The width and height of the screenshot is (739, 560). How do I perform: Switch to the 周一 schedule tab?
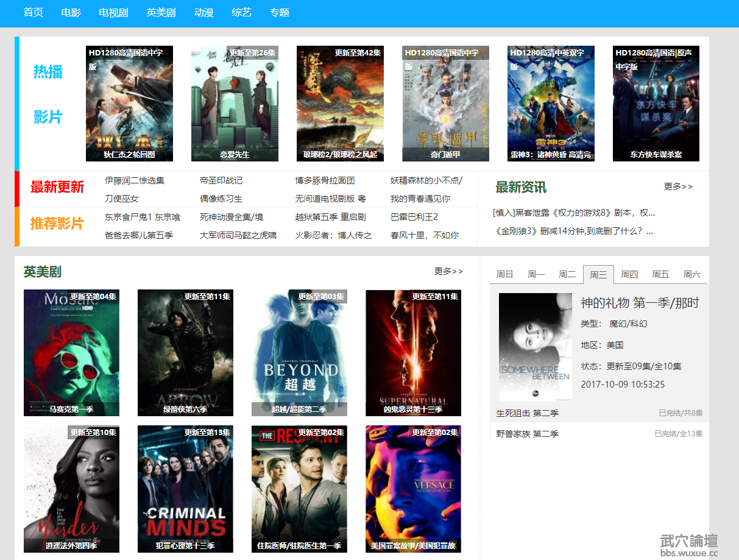click(x=536, y=275)
